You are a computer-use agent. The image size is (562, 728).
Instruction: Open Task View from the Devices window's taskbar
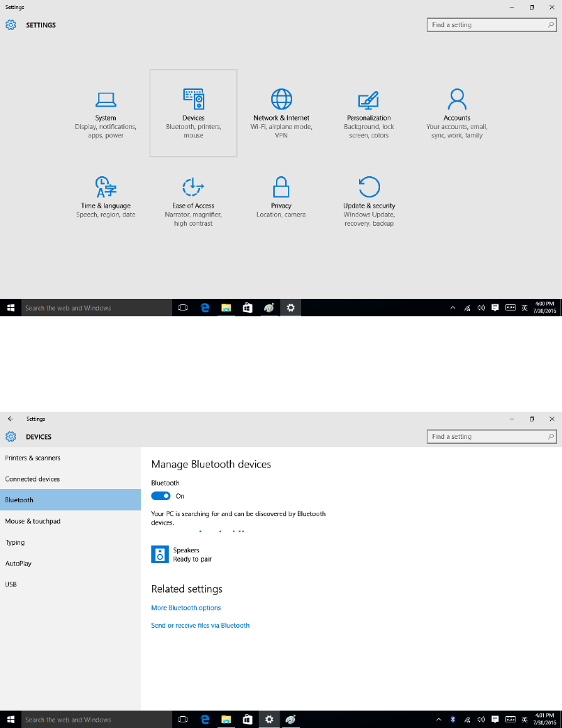(183, 720)
